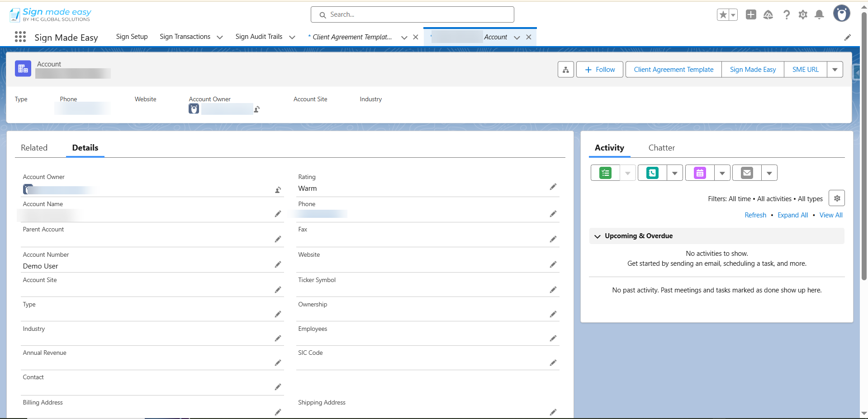Click the Email envelope icon

pos(747,173)
